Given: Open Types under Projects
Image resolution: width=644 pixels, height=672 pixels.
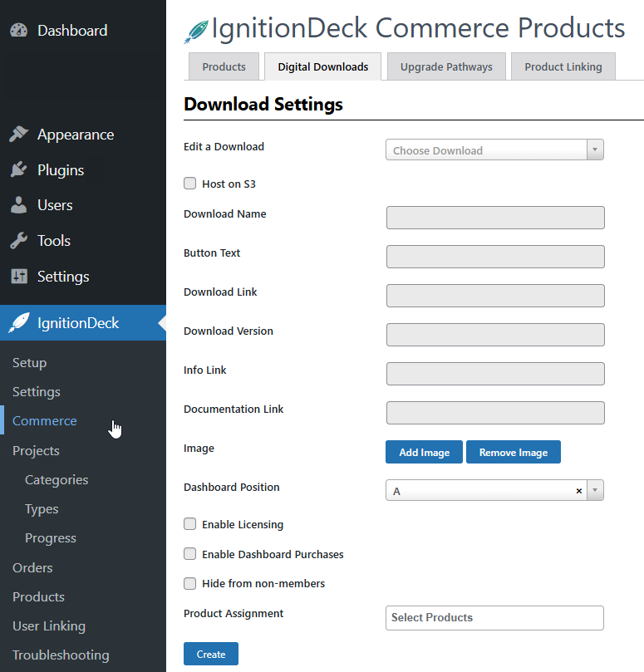Looking at the screenshot, I should (x=42, y=509).
